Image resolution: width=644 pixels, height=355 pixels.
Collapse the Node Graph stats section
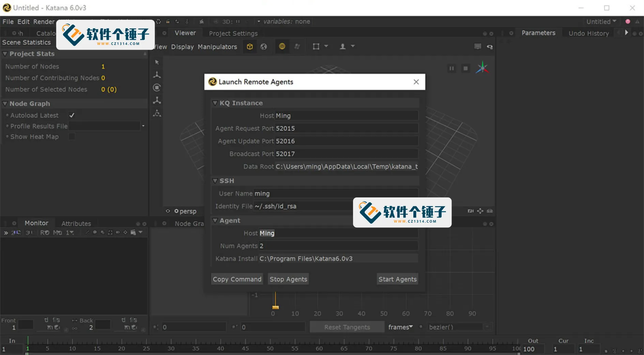click(x=5, y=103)
